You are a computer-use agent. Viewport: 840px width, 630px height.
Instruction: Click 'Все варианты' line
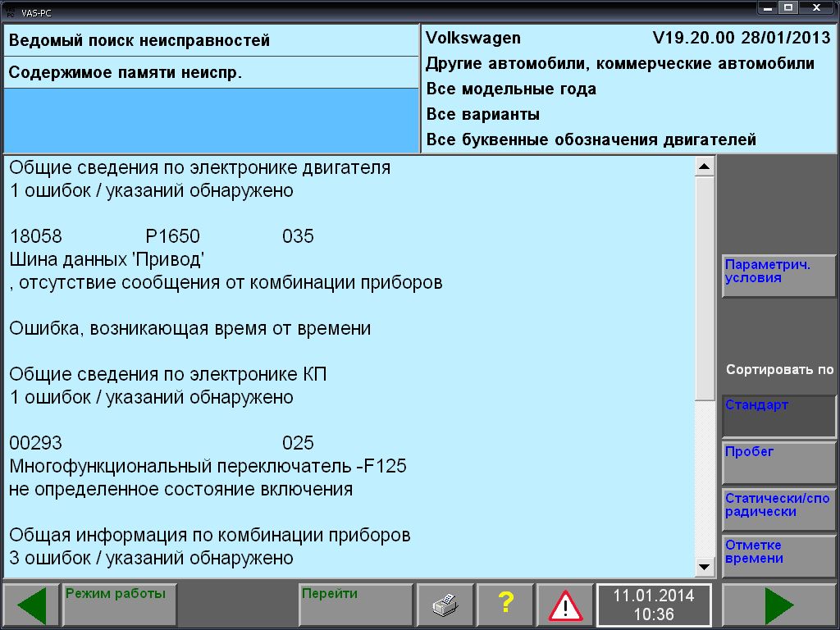[482, 114]
